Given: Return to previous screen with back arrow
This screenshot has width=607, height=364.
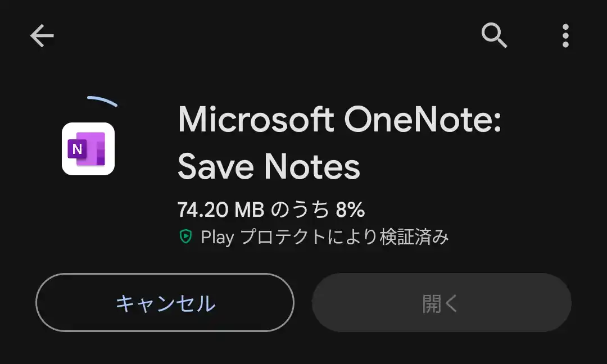Looking at the screenshot, I should [40, 36].
